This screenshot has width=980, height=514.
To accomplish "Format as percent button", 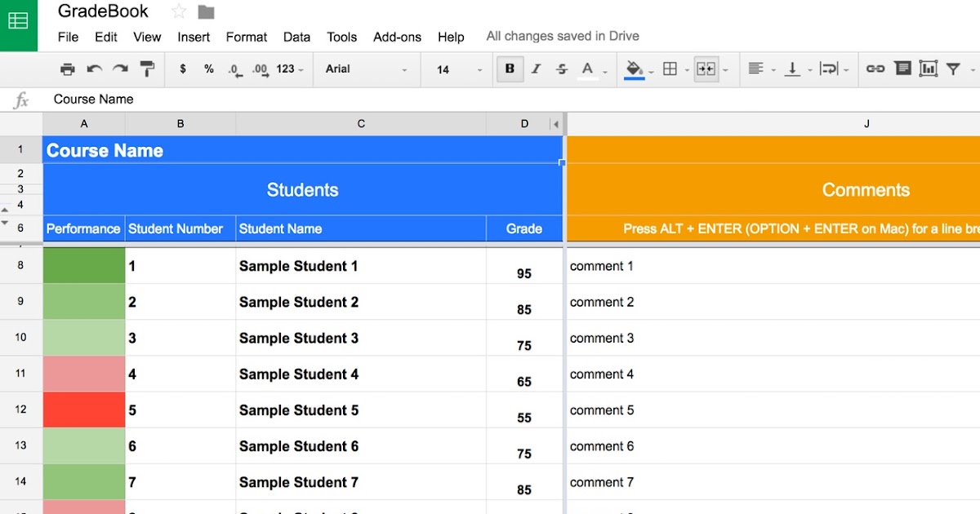I will coord(209,69).
